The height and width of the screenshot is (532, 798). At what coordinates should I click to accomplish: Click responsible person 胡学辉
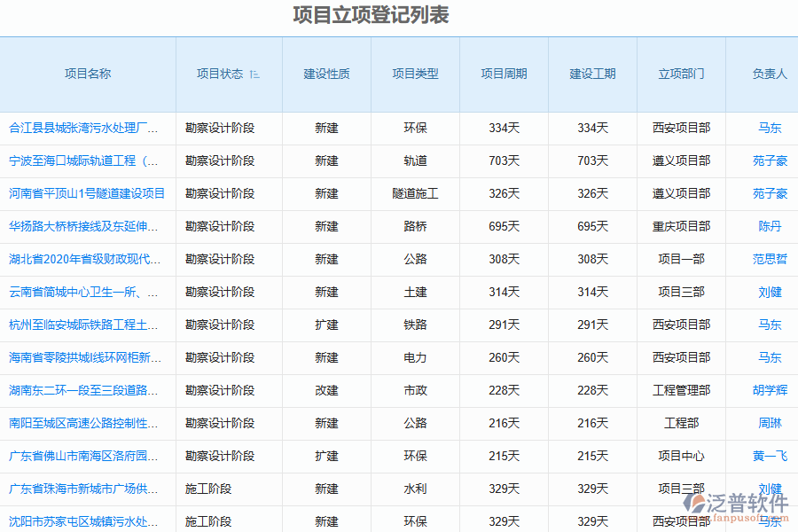[770, 390]
